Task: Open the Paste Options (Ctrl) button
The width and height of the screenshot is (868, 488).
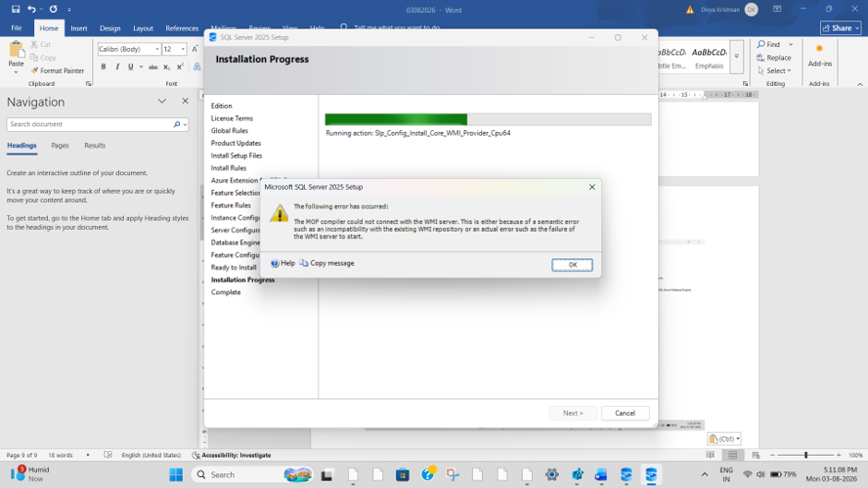Action: (725, 439)
